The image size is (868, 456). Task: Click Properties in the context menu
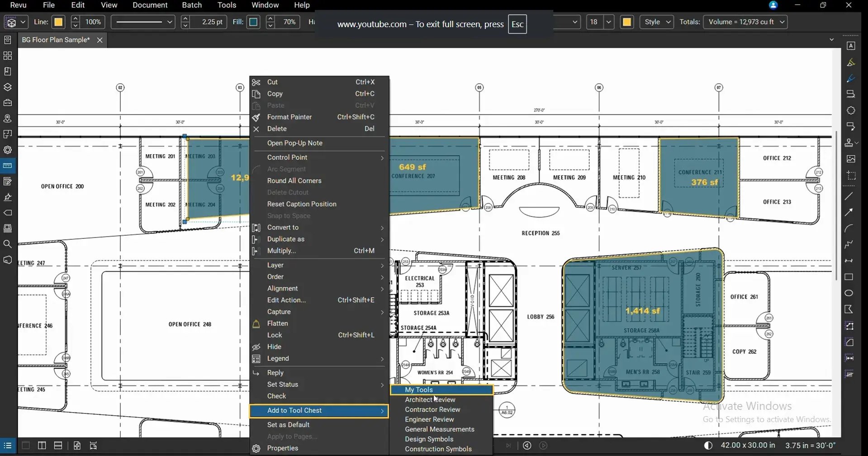tap(319, 448)
